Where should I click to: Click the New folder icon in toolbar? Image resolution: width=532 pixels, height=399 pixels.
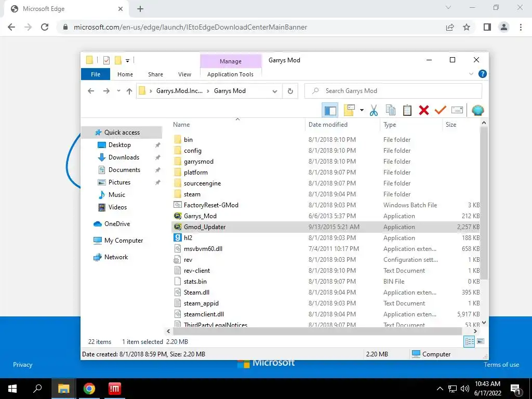tap(349, 110)
